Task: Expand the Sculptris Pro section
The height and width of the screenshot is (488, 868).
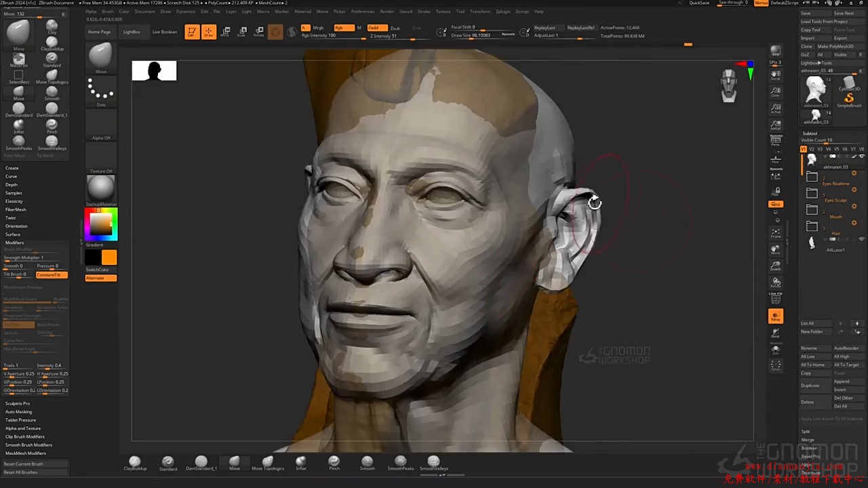Action: (x=18, y=403)
